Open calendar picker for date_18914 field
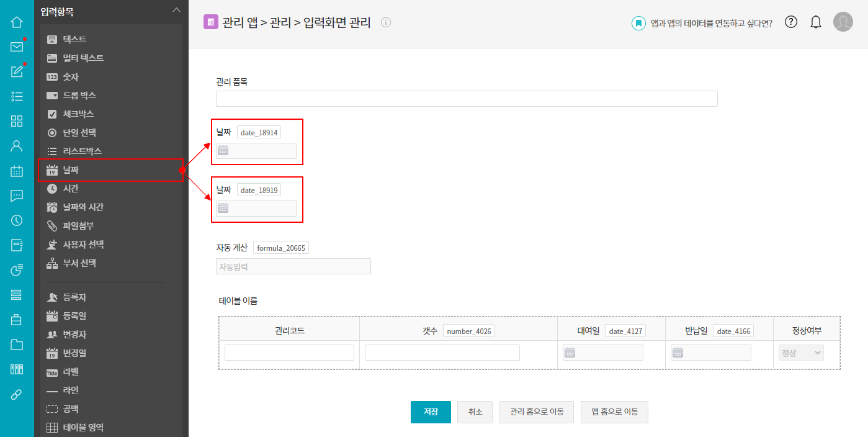The image size is (868, 437). 223,151
